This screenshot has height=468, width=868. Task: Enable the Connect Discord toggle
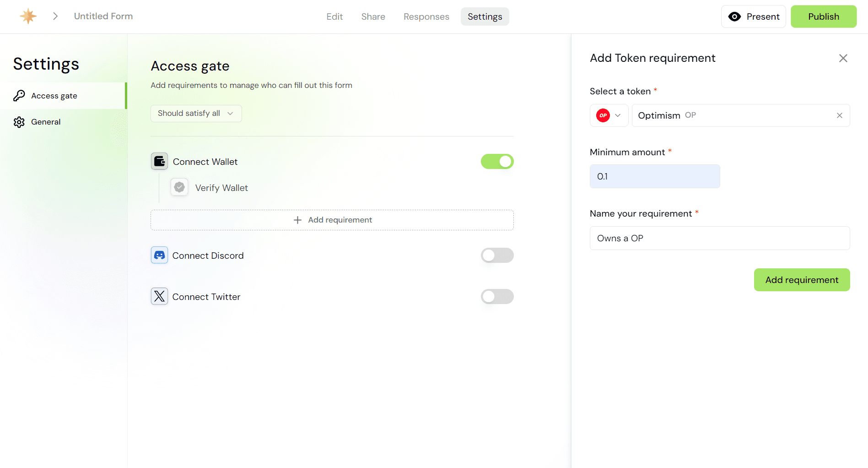[x=497, y=256]
